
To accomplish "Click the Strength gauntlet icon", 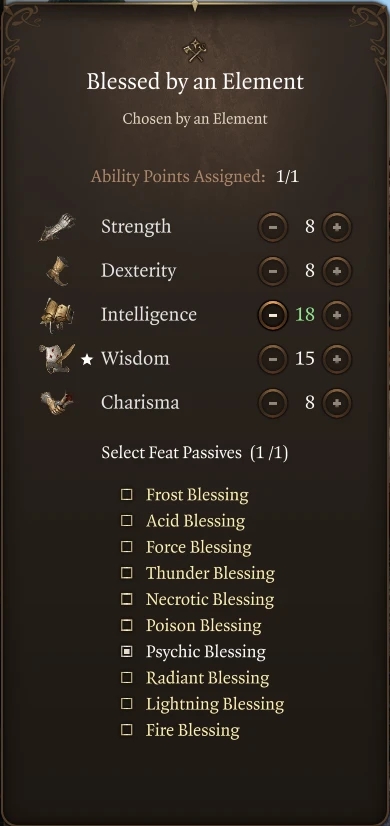I will point(56,227).
